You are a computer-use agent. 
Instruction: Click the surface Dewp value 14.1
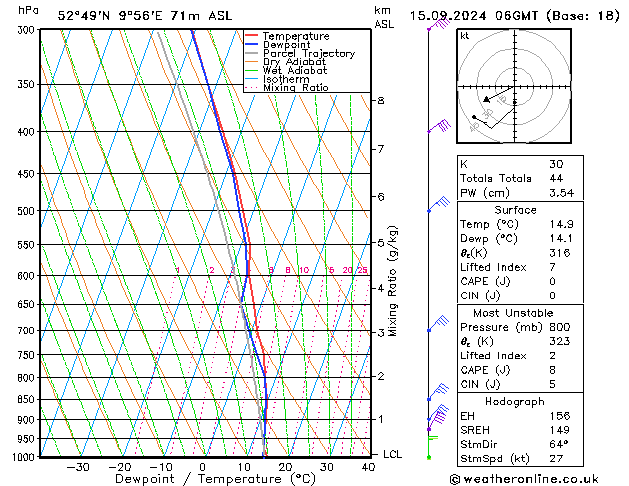[x=561, y=239]
